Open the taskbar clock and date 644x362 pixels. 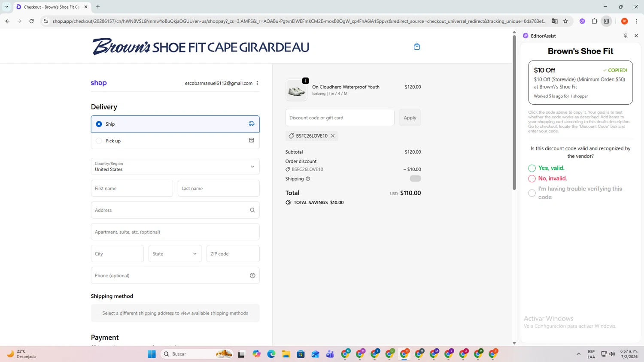(629, 354)
